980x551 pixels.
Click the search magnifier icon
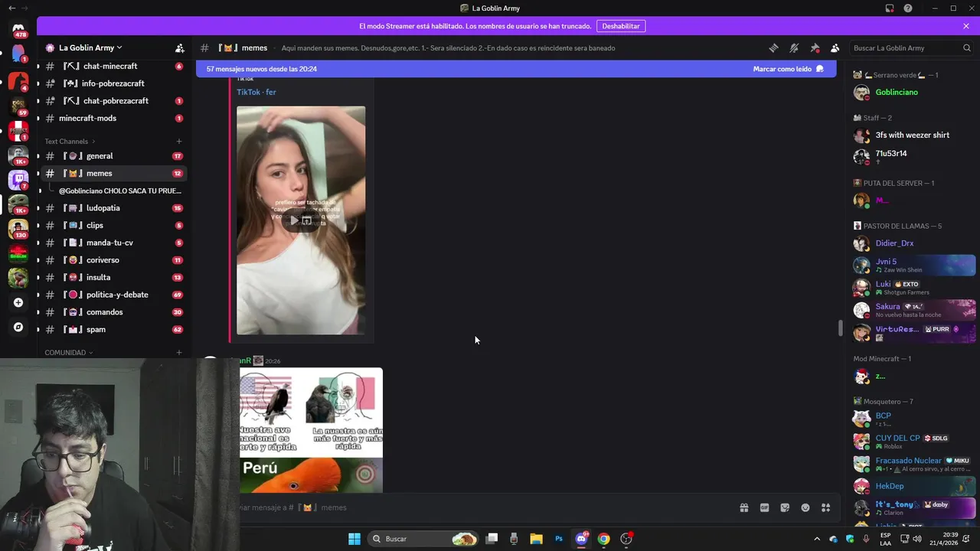967,47
